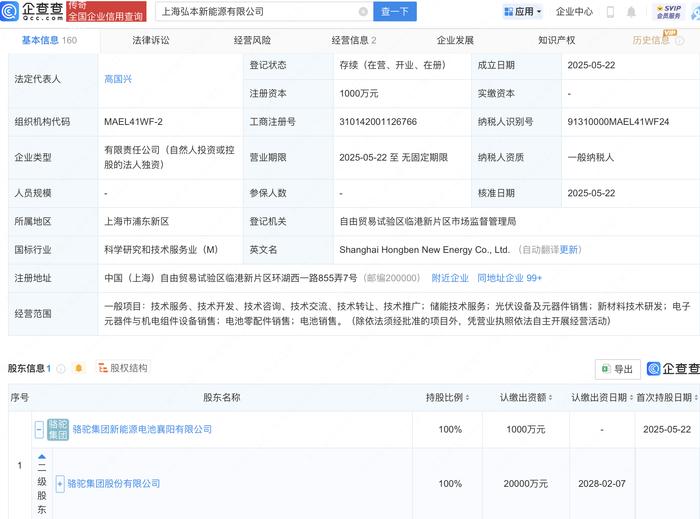
Task: Select the 纳税人识别号 value 91310000MAEL41WF24
Action: (x=618, y=121)
